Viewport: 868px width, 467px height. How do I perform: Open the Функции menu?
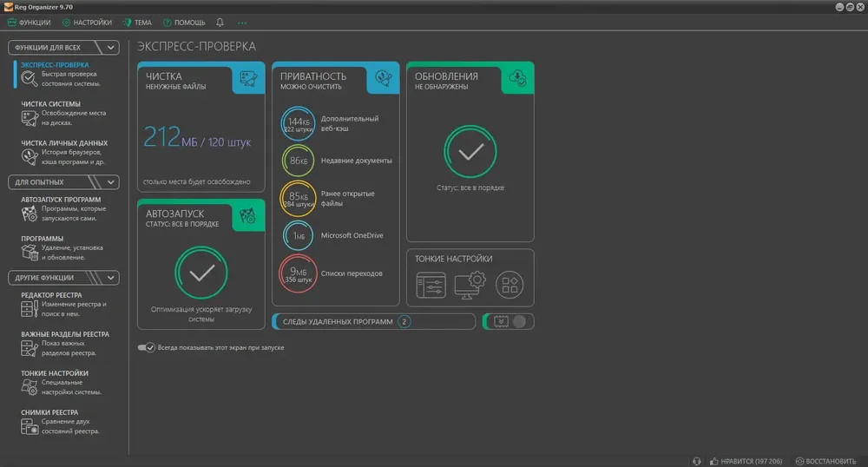[30, 22]
